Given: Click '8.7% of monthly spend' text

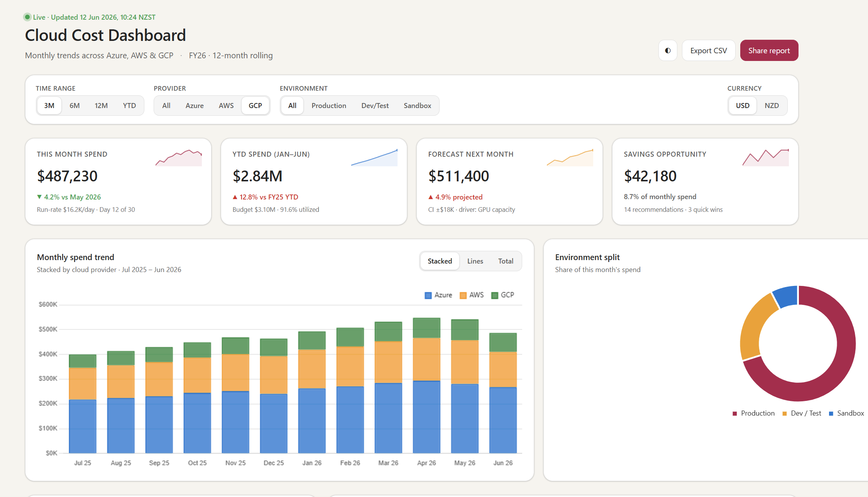Looking at the screenshot, I should tap(660, 197).
